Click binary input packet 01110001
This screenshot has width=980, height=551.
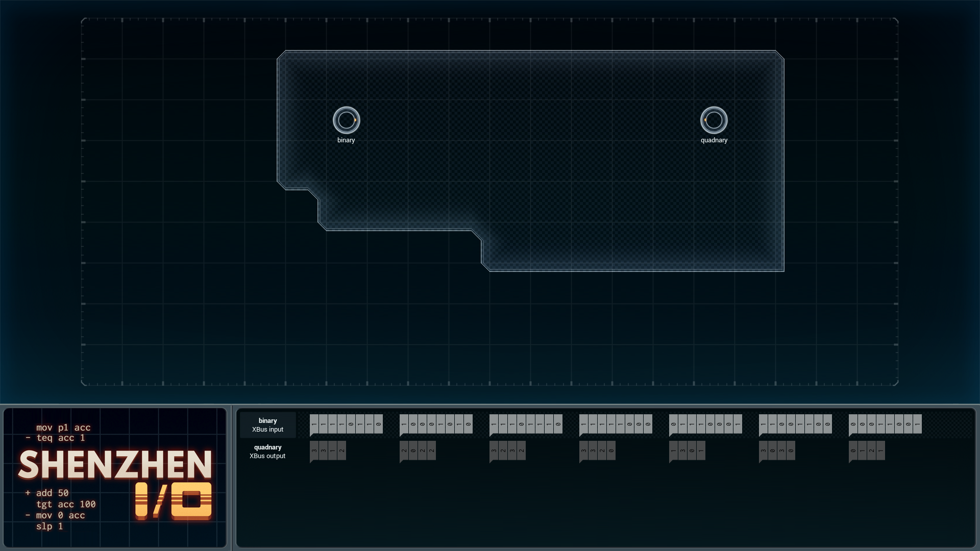click(x=705, y=424)
